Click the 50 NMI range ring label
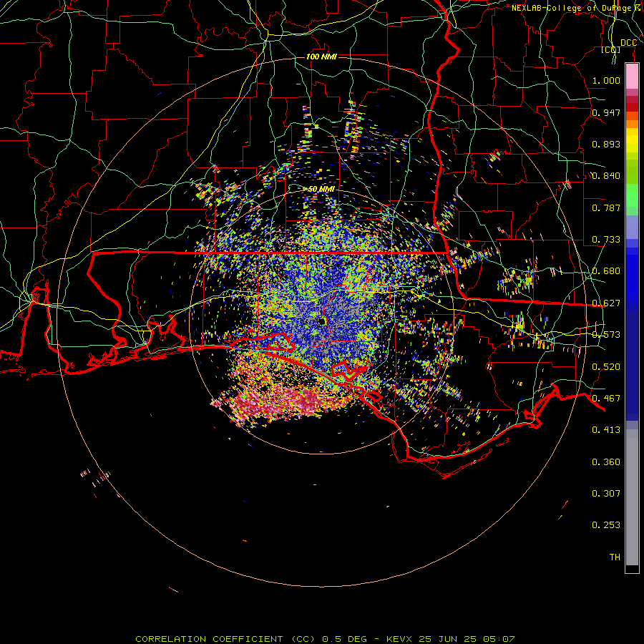644x644 pixels. point(321,189)
